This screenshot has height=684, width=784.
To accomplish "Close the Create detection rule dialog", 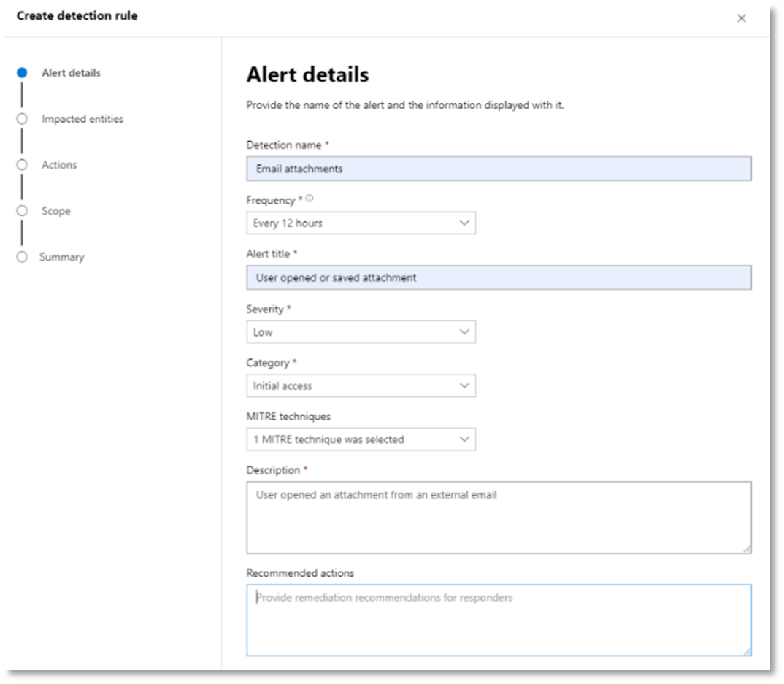I will point(742,18).
